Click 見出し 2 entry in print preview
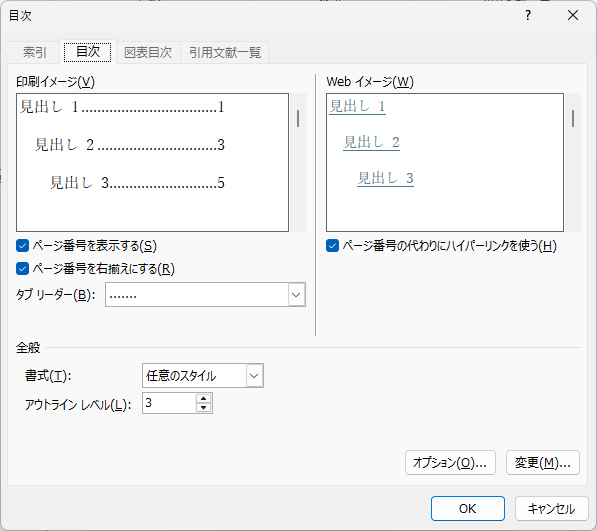The height and width of the screenshot is (531, 597). point(129,145)
